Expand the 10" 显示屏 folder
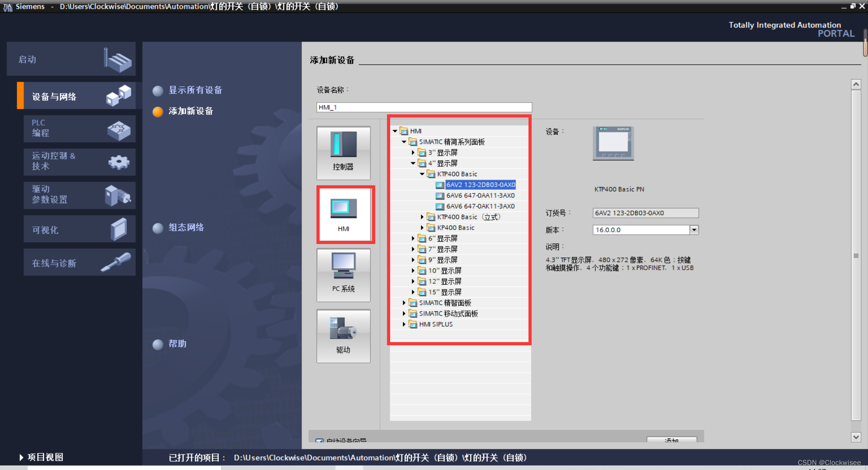The height and width of the screenshot is (470, 868). coord(413,271)
